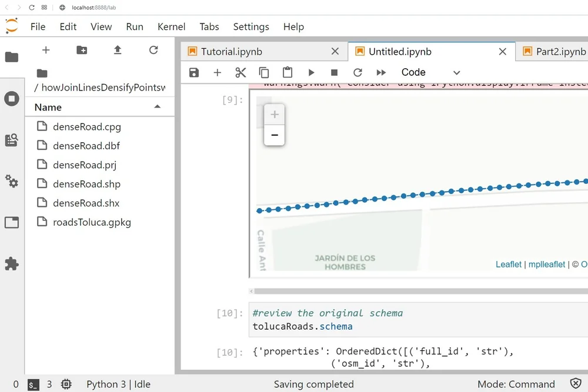The image size is (588, 392).
Task: Click the cell [9] output prompt
Action: (232, 100)
